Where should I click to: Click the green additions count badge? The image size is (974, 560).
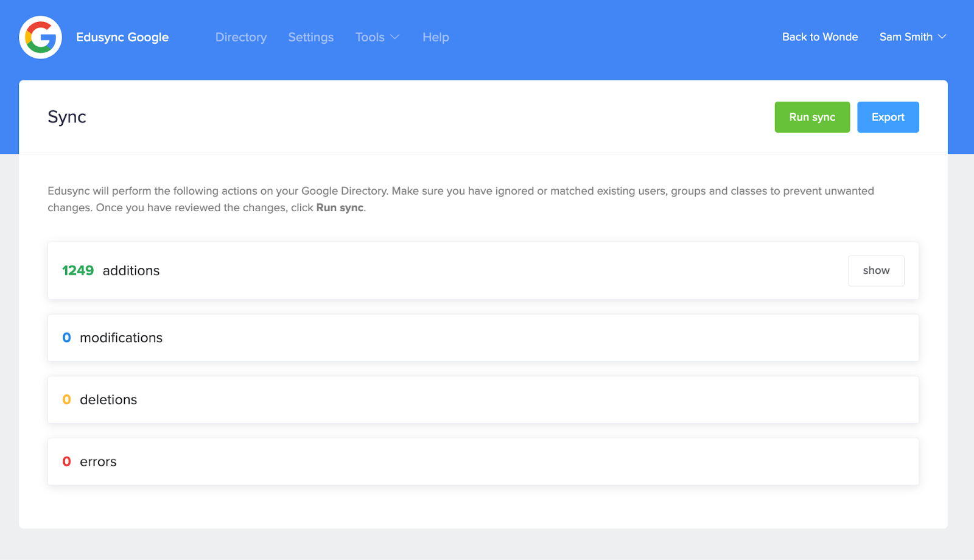(77, 270)
